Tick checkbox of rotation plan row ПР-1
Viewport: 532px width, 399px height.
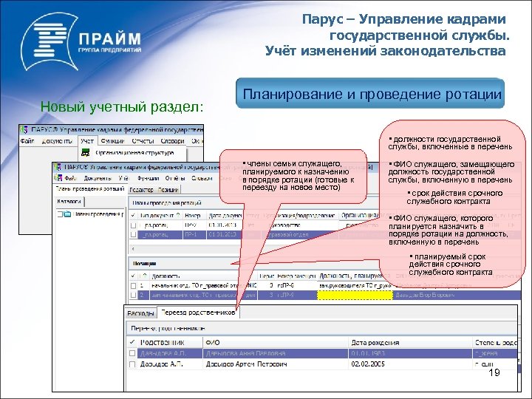[133, 234]
